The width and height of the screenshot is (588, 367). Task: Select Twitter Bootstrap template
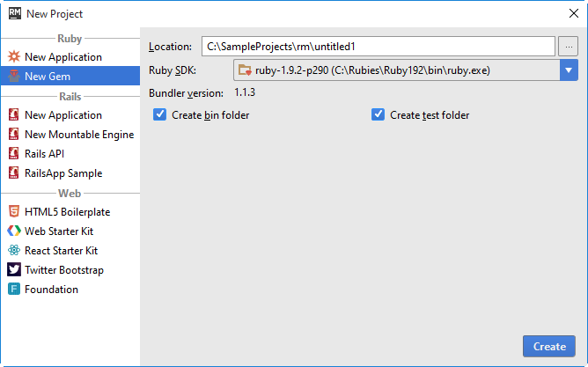70,270
